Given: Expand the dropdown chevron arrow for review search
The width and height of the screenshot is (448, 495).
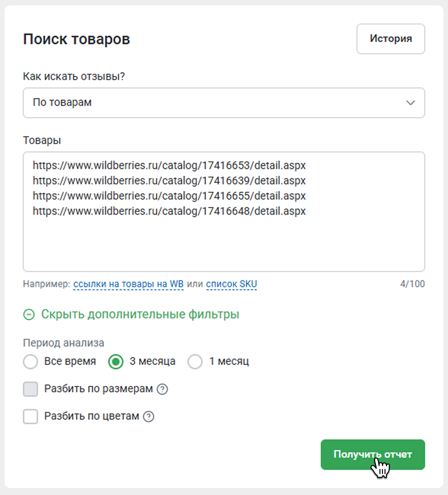Looking at the screenshot, I should [410, 103].
